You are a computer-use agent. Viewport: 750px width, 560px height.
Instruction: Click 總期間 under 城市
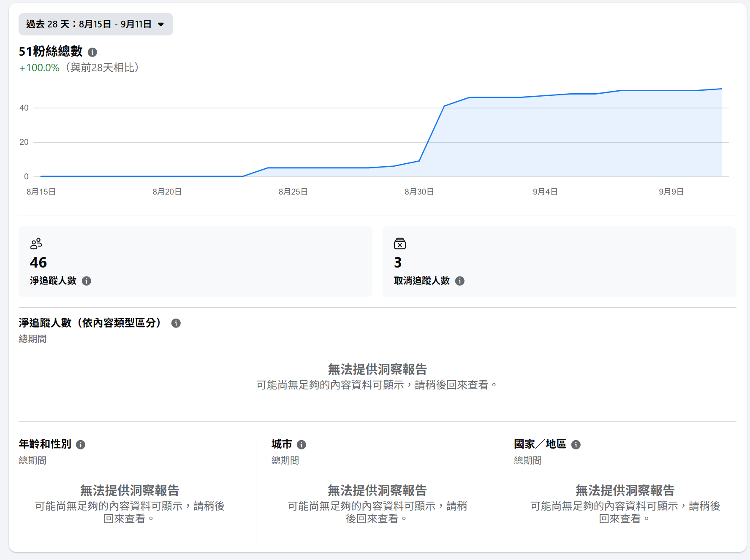point(285,460)
